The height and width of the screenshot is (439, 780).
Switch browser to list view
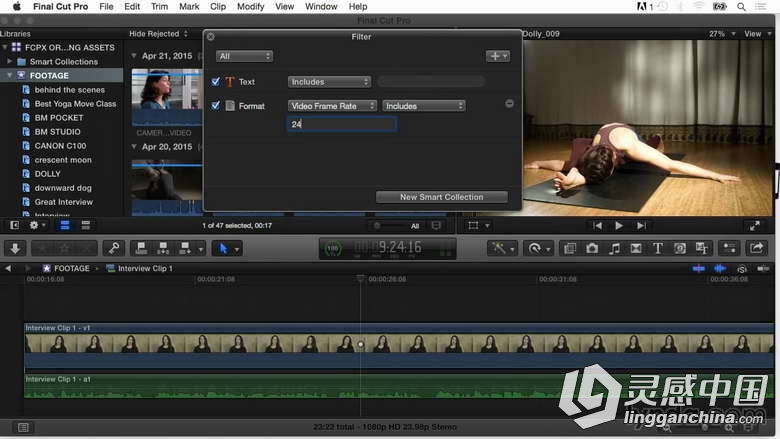click(x=86, y=225)
